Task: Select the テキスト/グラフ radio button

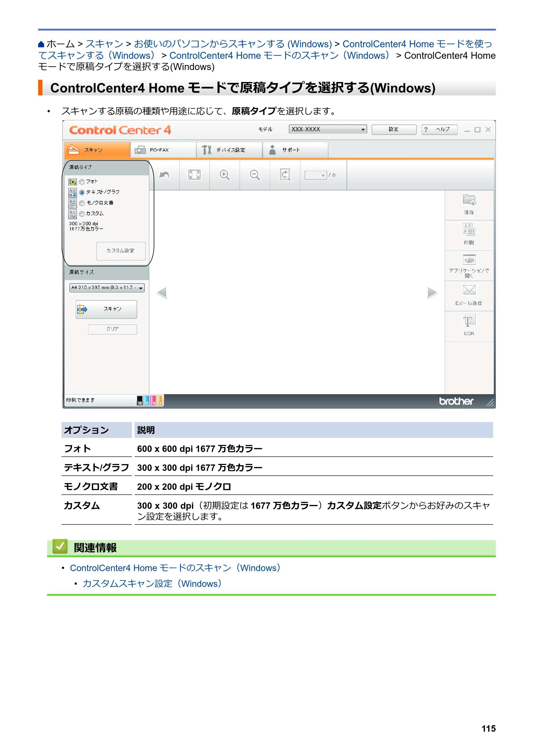Action: click(x=82, y=192)
